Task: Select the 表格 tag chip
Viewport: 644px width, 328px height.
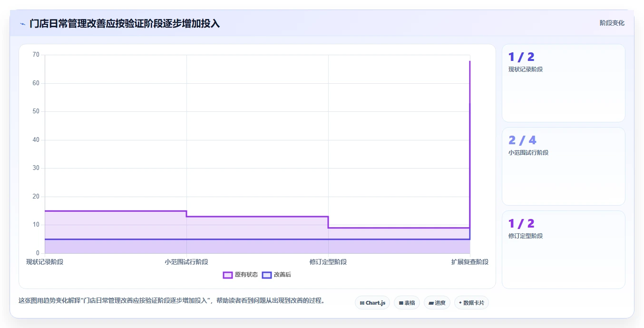Action: tap(407, 303)
